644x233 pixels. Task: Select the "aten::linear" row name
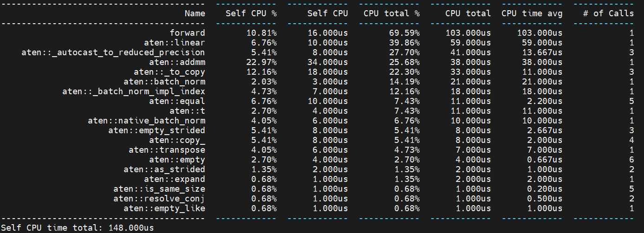coord(175,43)
